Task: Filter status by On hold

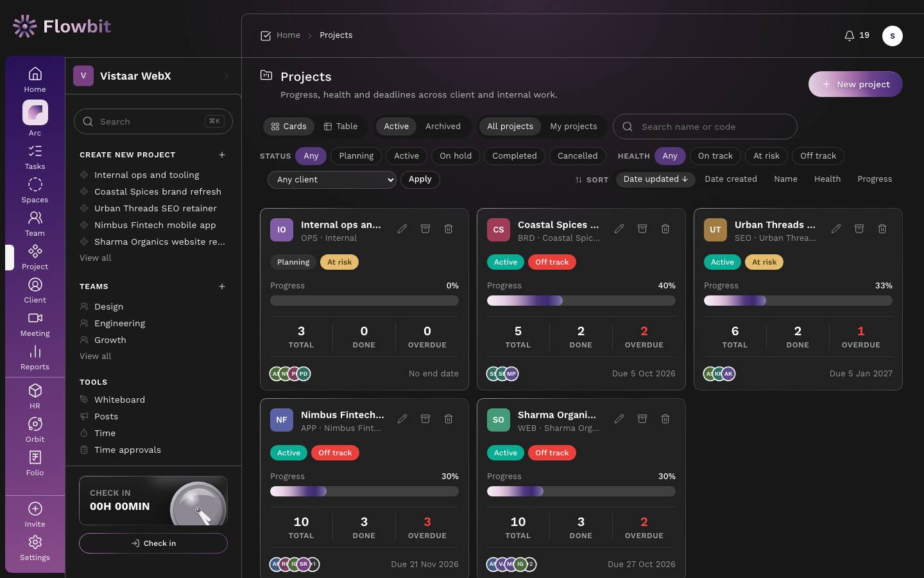Action: (456, 156)
